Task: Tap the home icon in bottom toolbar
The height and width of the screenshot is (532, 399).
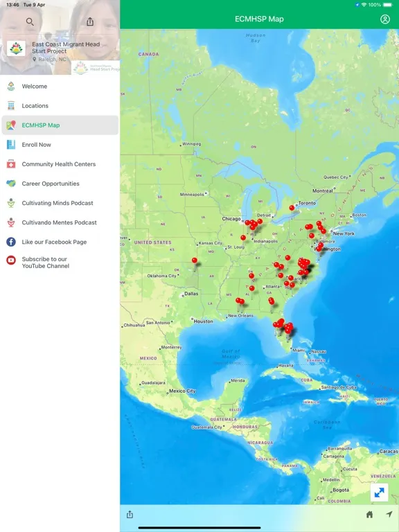Action: 369,515
